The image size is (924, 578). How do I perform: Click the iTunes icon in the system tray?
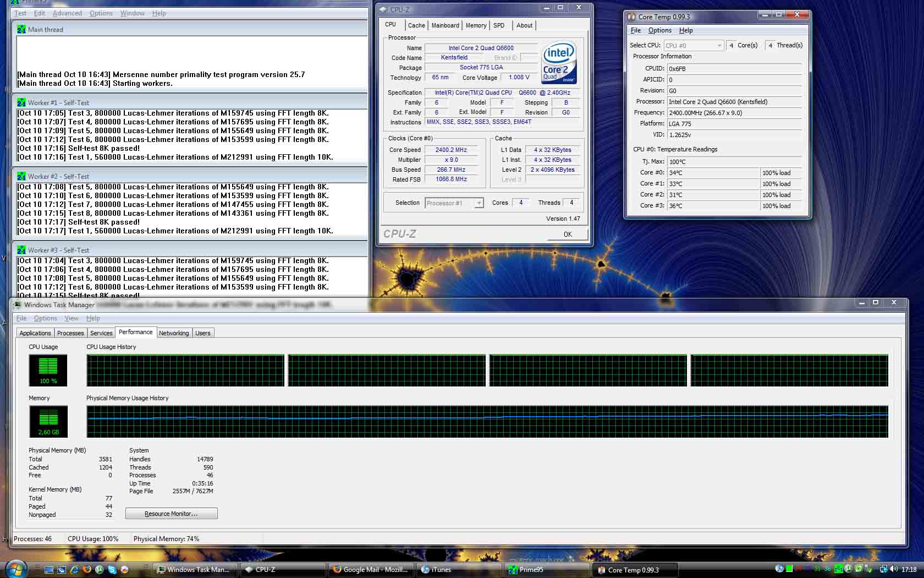pos(779,569)
